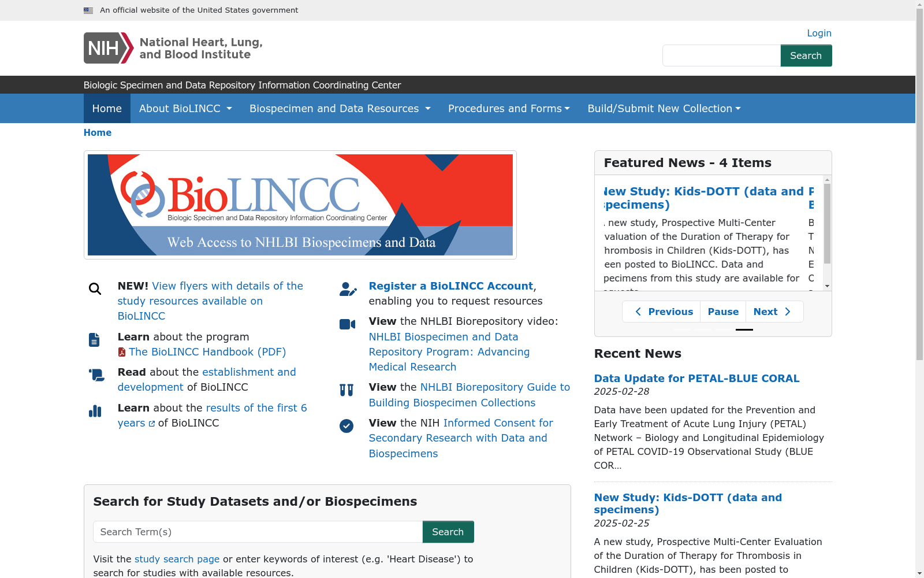This screenshot has width=924, height=578.
Task: Click the scroll icon beside Read about the establishment
Action: tap(96, 375)
